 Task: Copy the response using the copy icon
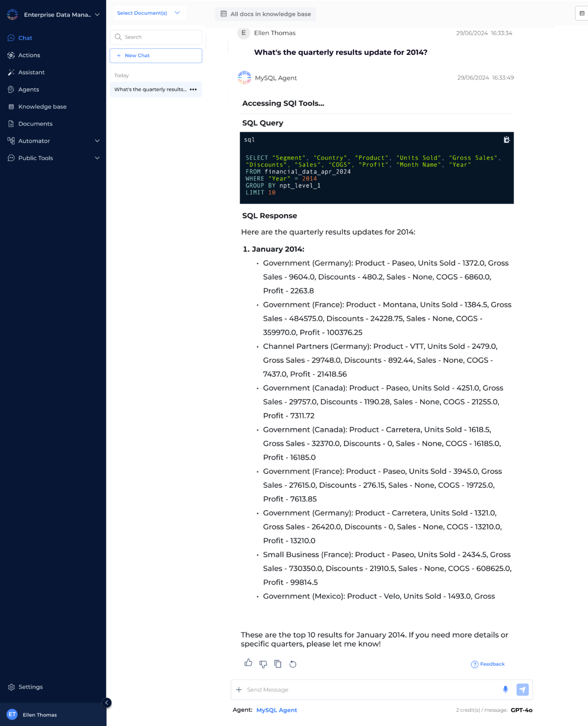pyautogui.click(x=278, y=664)
